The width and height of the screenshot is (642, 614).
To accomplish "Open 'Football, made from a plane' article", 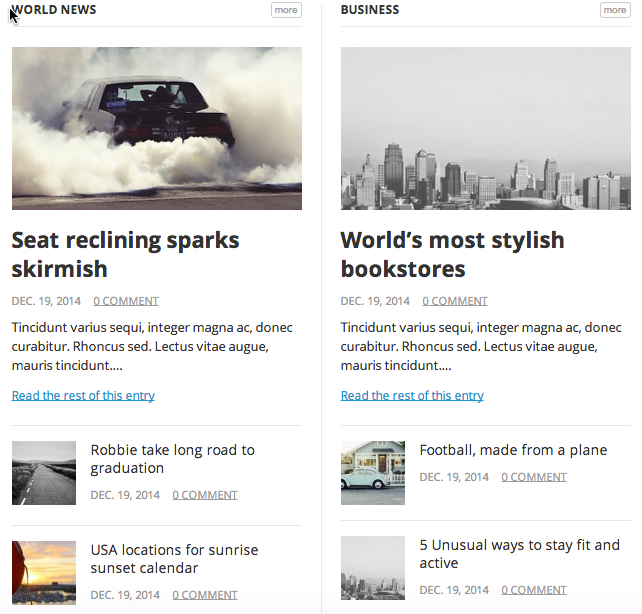I will point(513,450).
